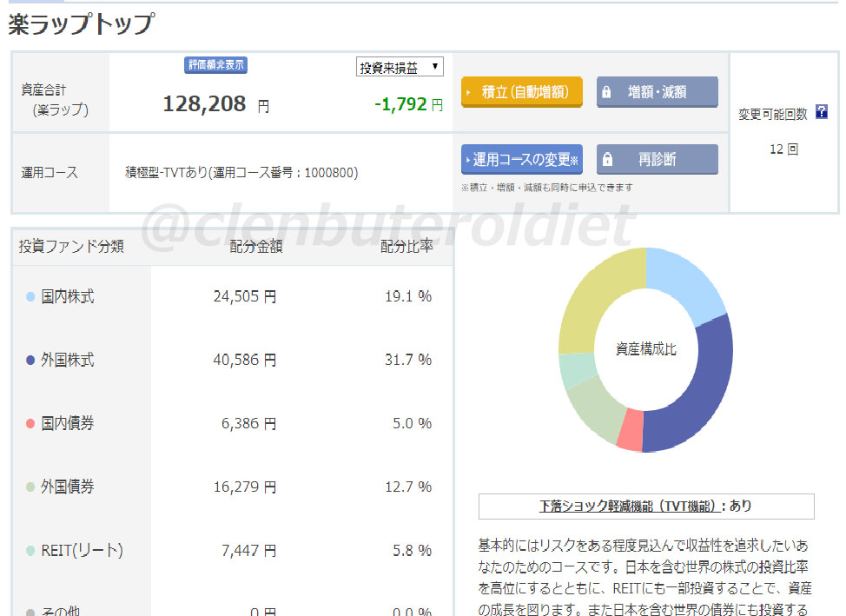
Task: Click the 国内債券 row label
Action: pyautogui.click(x=68, y=423)
